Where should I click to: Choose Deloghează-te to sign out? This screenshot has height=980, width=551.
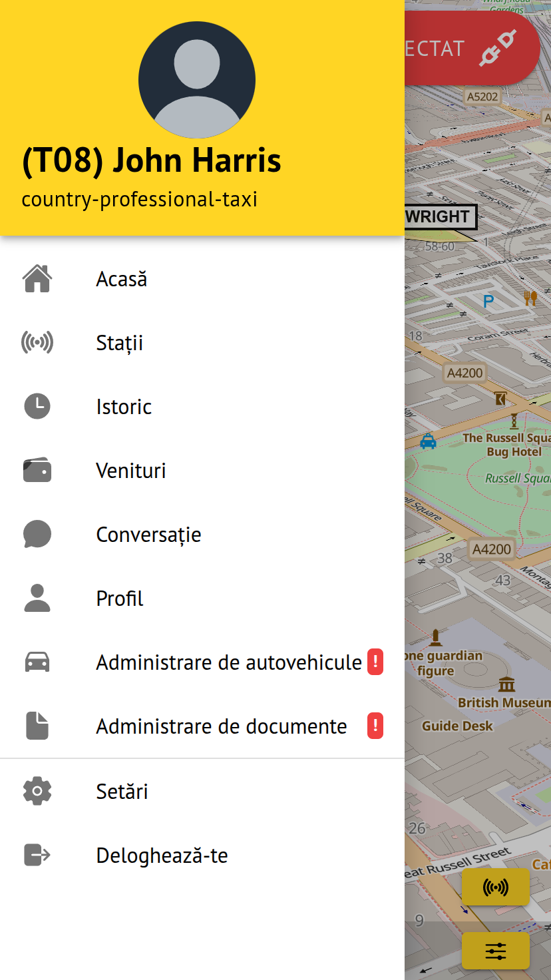point(162,856)
